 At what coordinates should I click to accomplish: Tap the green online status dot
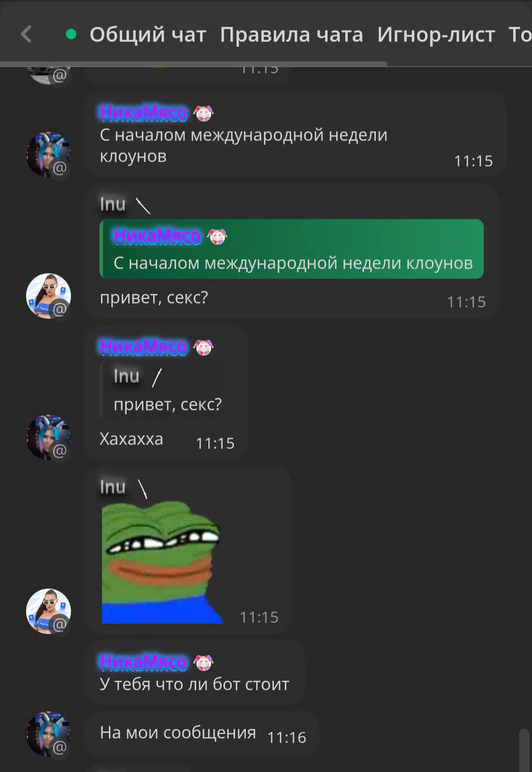[x=71, y=34]
